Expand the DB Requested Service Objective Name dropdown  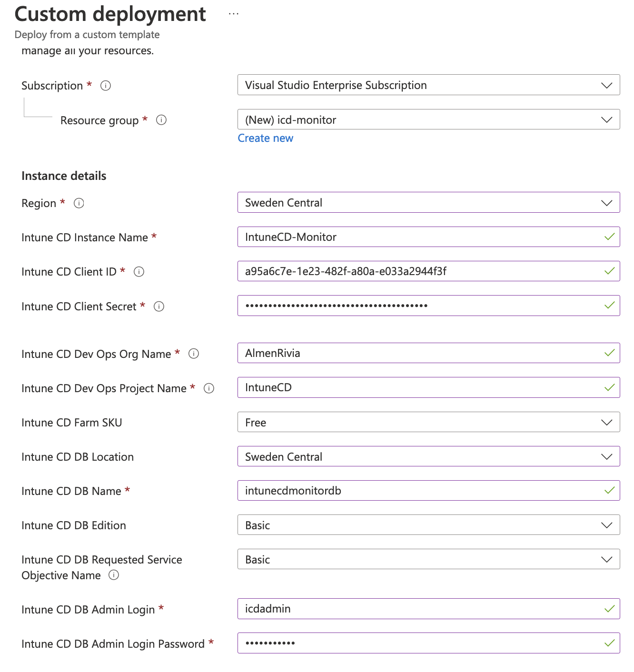606,559
